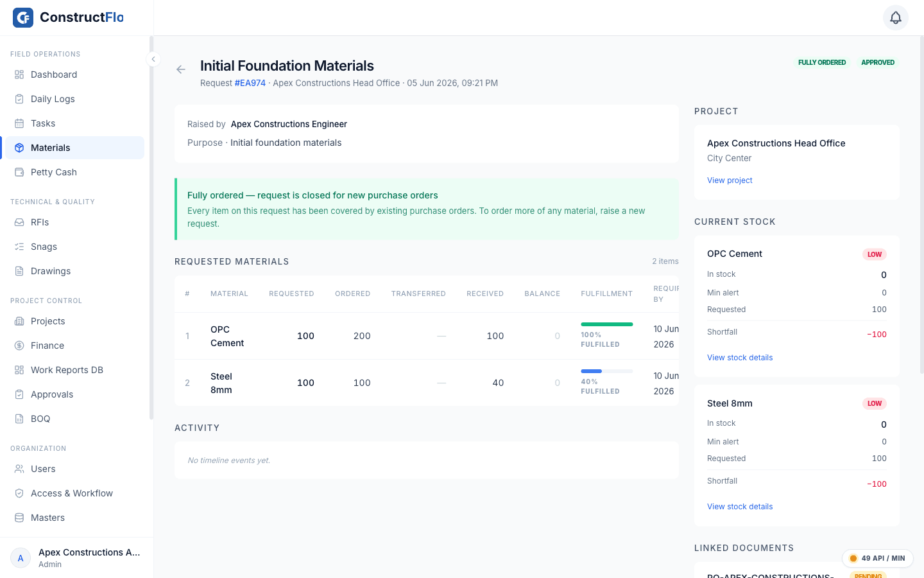The image size is (924, 578).
Task: Click the Users people icon
Action: tap(19, 469)
